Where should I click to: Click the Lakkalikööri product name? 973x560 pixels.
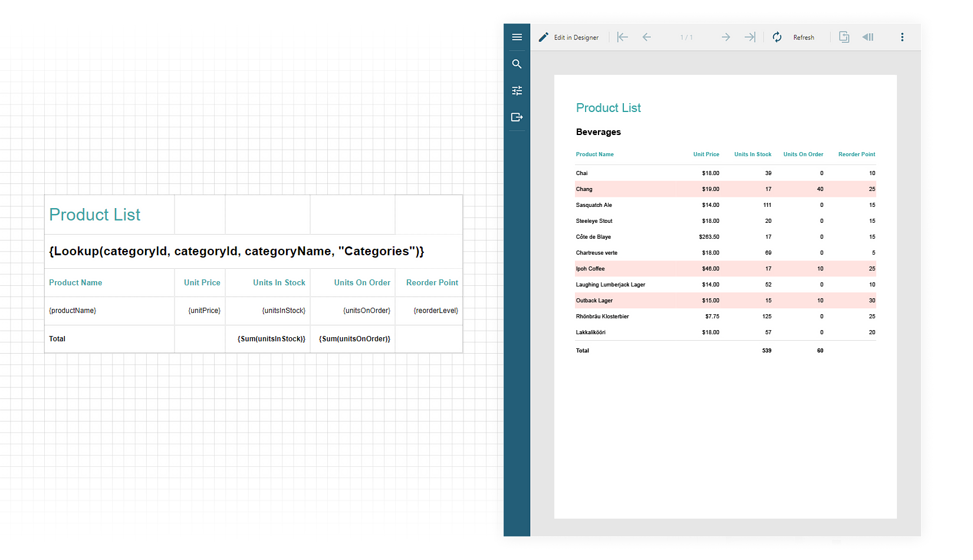(x=590, y=332)
